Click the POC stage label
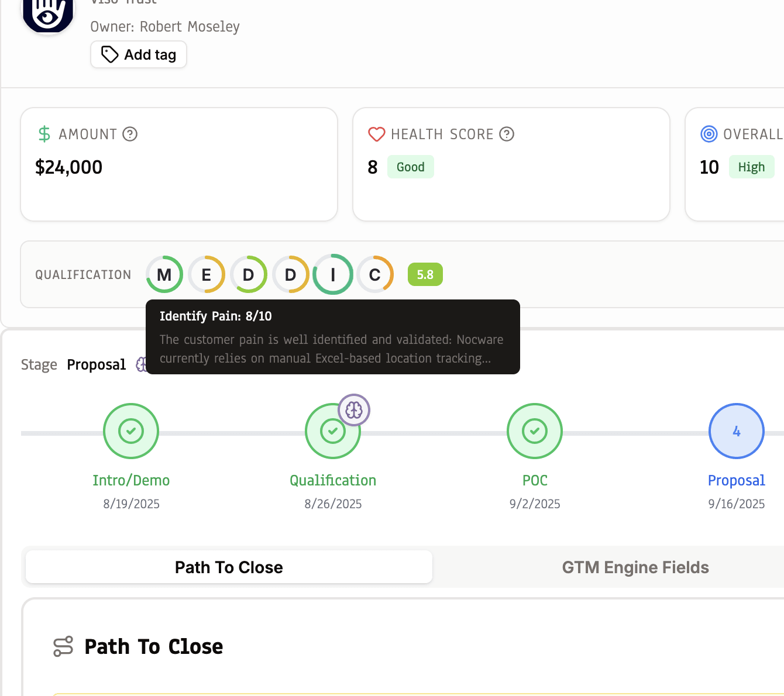The height and width of the screenshot is (696, 784). tap(535, 480)
